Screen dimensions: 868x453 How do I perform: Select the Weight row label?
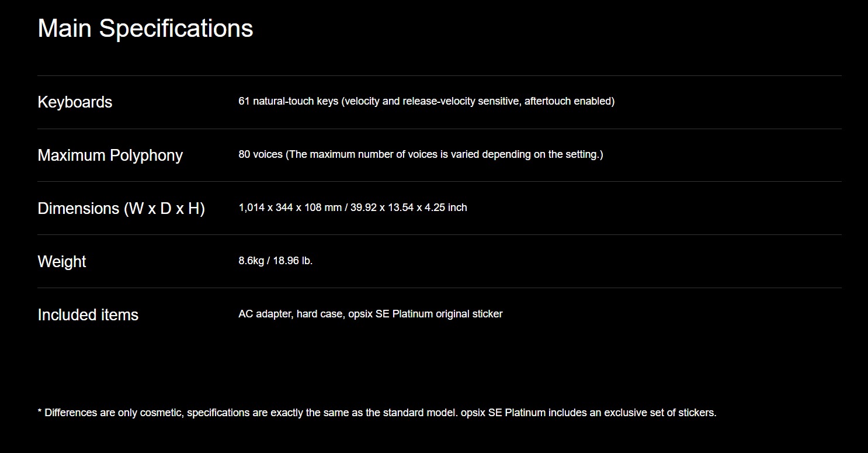(62, 261)
